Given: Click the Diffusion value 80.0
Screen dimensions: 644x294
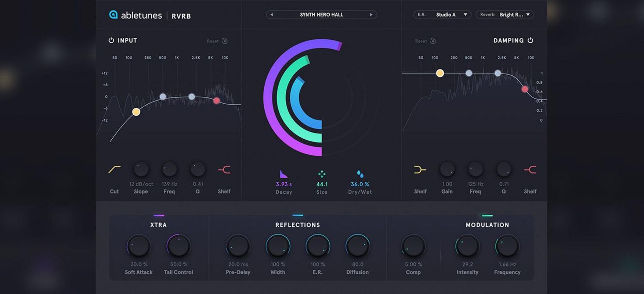Looking at the screenshot, I should tap(358, 264).
